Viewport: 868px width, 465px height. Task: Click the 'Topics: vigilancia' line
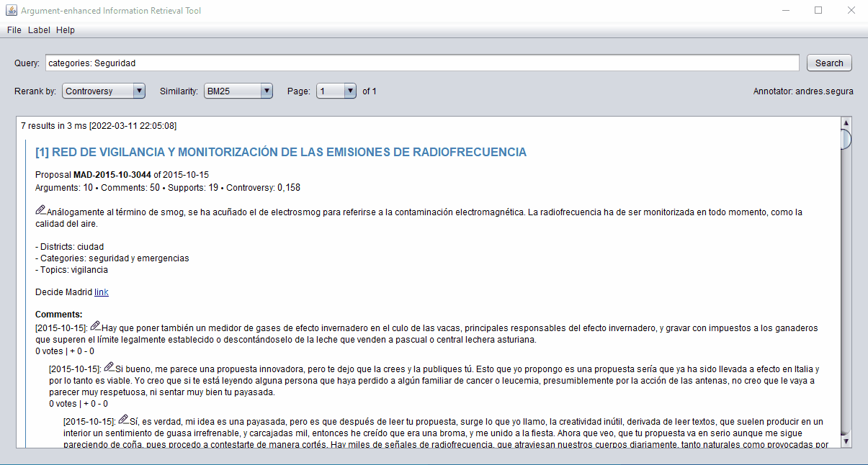point(71,270)
